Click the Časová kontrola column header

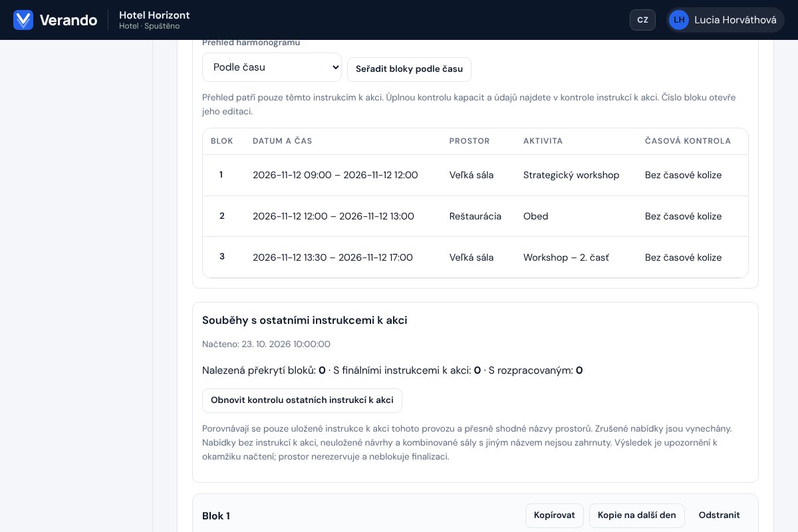pos(688,141)
